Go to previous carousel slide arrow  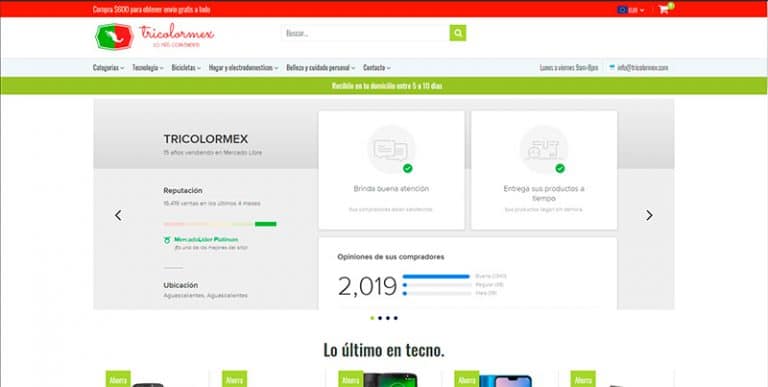click(x=118, y=215)
